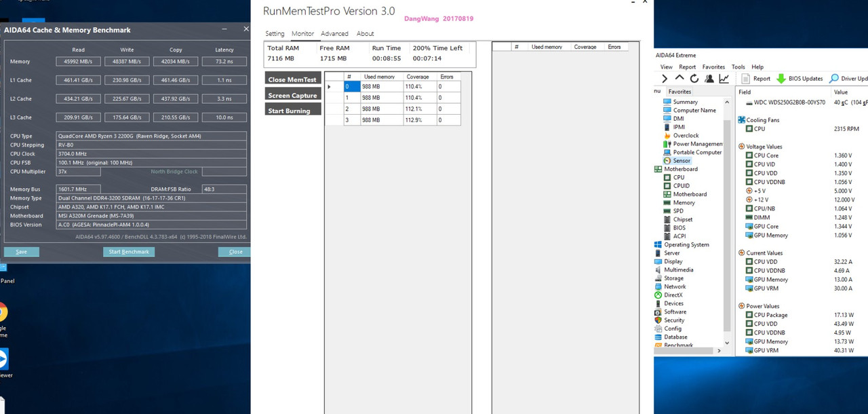Select the DMI tree item
This screenshot has height=414, width=868.
(673, 119)
